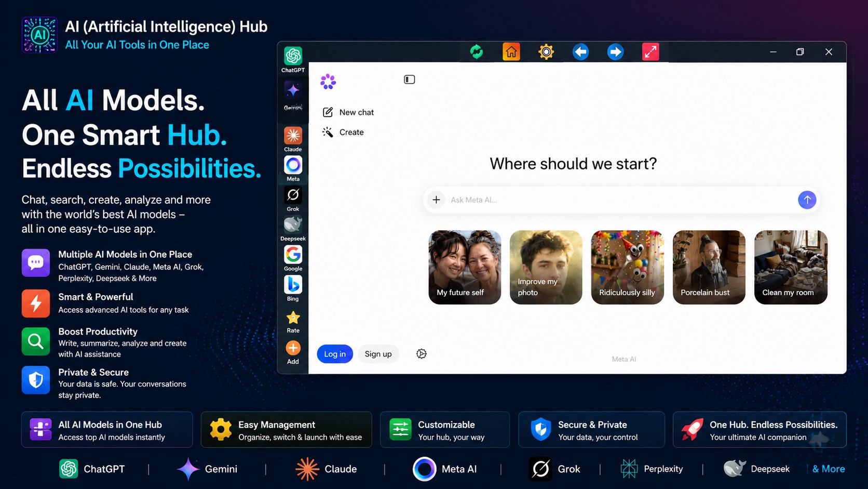Click the Boost Productivity search icon
Screen dimensions: 868x489
pyautogui.click(x=36, y=341)
